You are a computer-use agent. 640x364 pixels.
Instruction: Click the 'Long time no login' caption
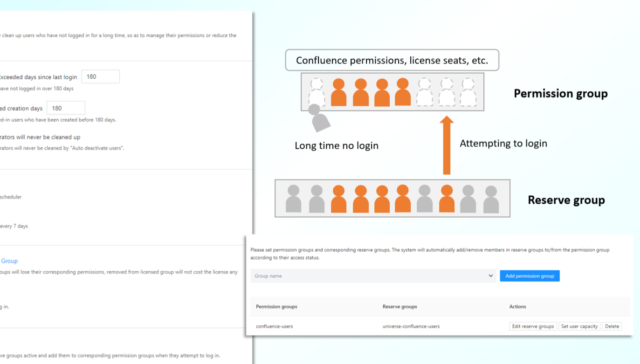[x=337, y=145]
